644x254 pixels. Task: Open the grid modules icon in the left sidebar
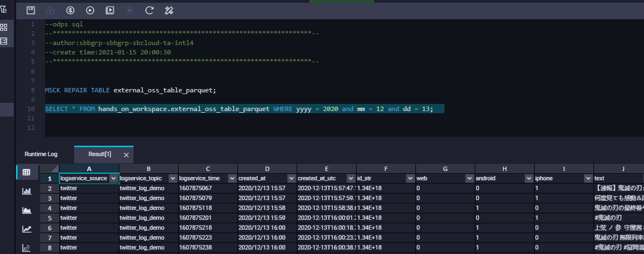(4, 27)
